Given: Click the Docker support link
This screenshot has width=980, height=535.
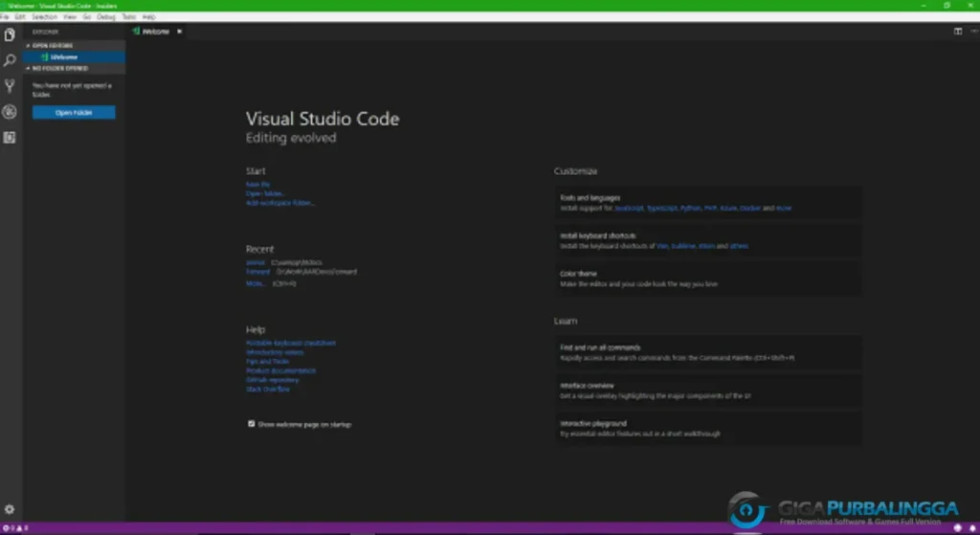Looking at the screenshot, I should click(750, 208).
